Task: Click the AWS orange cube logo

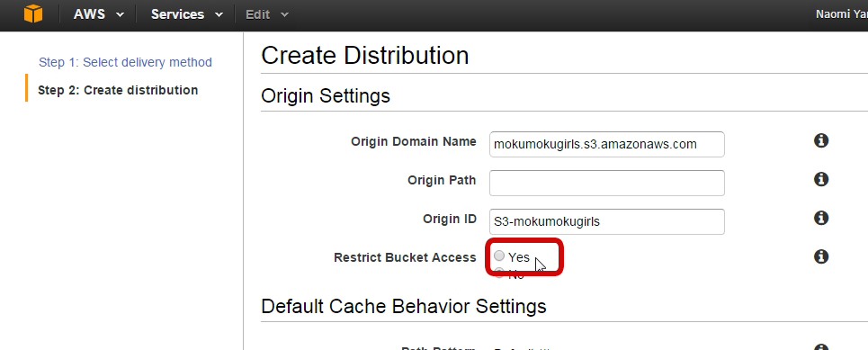Action: [x=32, y=13]
